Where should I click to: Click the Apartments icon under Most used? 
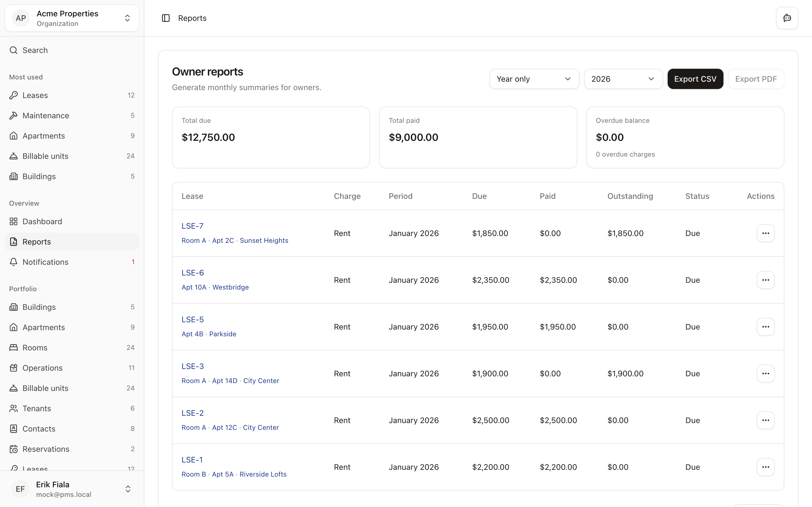click(x=14, y=135)
